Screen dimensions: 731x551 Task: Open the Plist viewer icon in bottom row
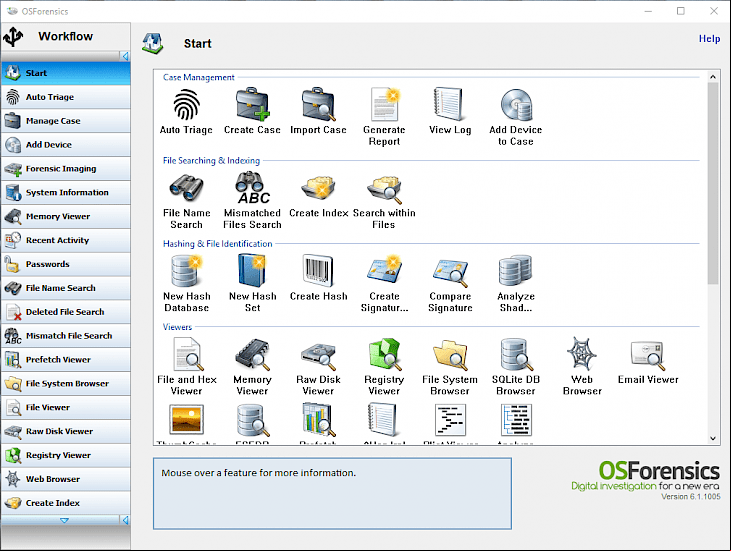(x=450, y=420)
